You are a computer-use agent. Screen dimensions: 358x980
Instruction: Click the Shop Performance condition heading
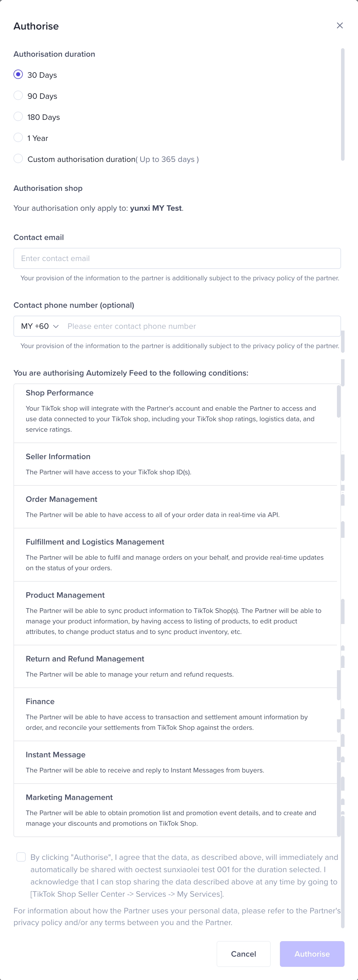point(59,393)
